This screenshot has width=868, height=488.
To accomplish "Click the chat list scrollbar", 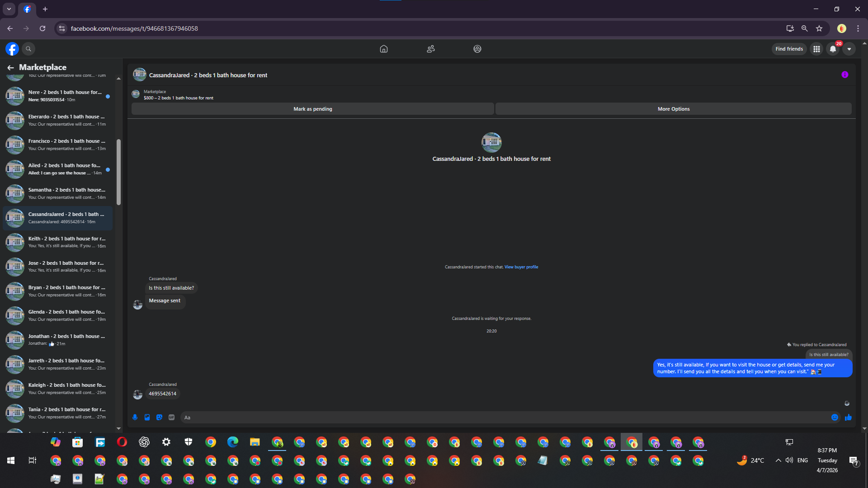I will pos(118,172).
